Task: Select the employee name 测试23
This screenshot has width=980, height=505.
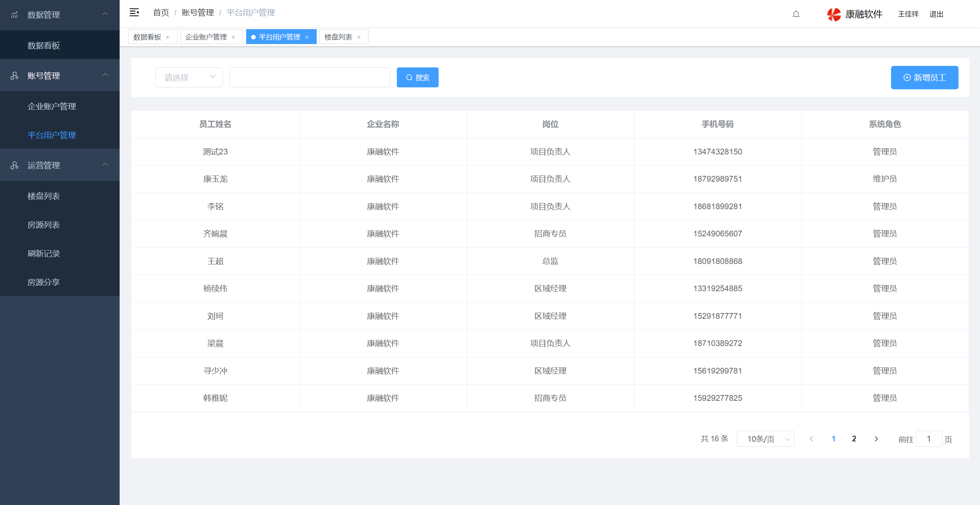Action: 215,152
